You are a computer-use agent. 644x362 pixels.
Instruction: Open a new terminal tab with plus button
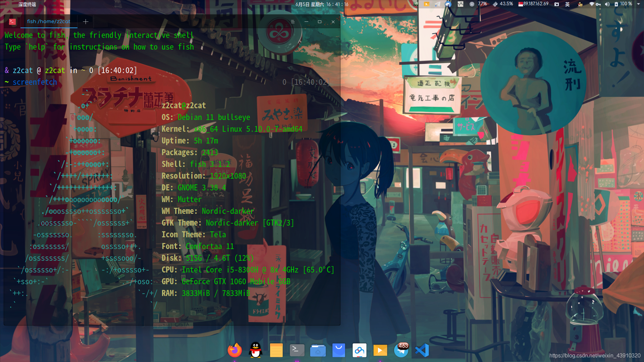pyautogui.click(x=86, y=21)
